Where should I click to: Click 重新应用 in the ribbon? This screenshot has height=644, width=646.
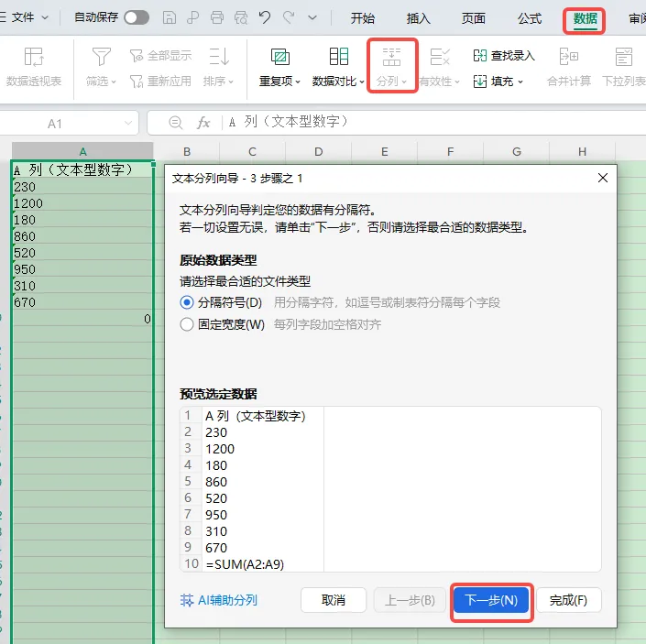click(160, 82)
